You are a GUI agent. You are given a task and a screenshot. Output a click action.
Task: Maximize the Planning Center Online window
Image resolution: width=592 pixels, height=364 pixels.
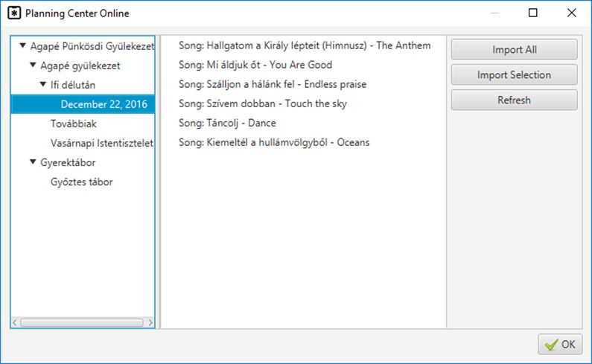point(532,13)
